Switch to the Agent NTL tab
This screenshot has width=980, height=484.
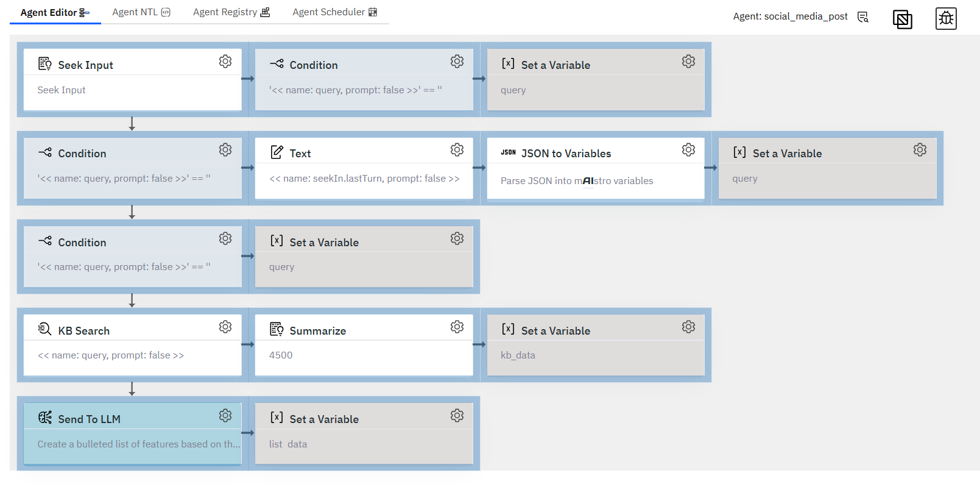tap(141, 12)
